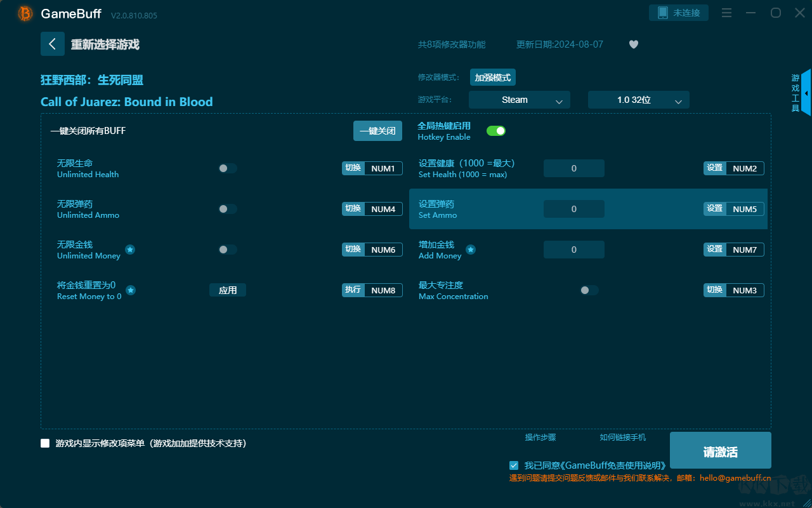
Task: Uncheck the GameBuff disclaimer agreement checkbox
Action: pos(514,465)
